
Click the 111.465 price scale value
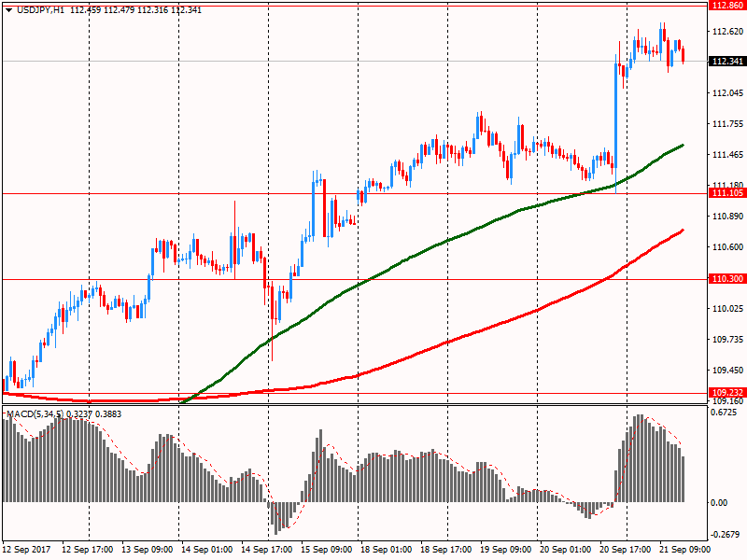[x=727, y=154]
